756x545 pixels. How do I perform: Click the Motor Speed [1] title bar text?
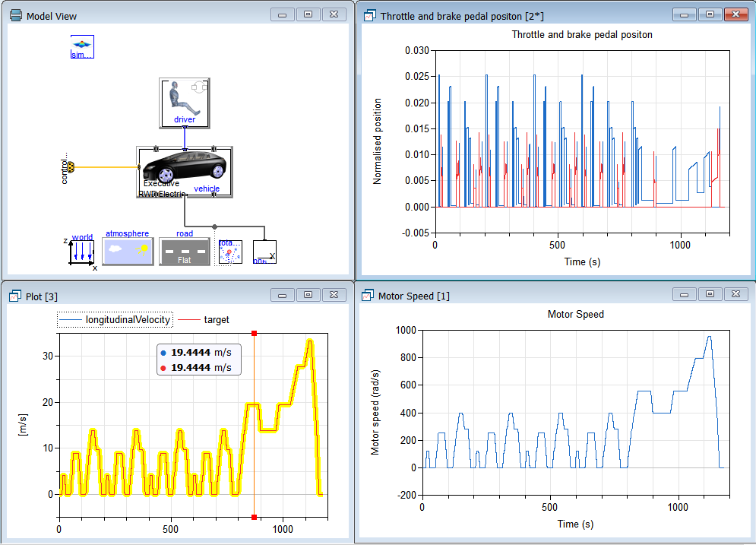[x=413, y=296]
